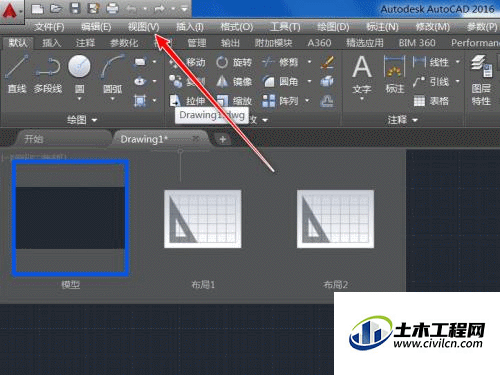
Task: Switch to the 管理 ribbon tab
Action: (197, 43)
